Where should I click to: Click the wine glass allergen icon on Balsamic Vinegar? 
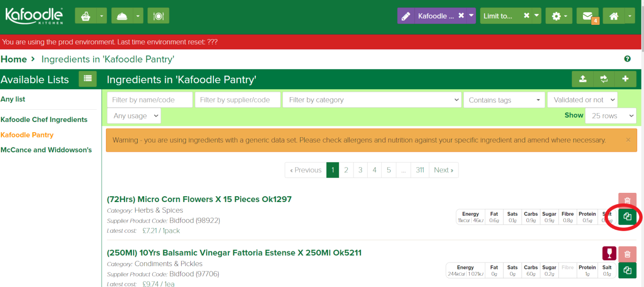pyautogui.click(x=609, y=253)
